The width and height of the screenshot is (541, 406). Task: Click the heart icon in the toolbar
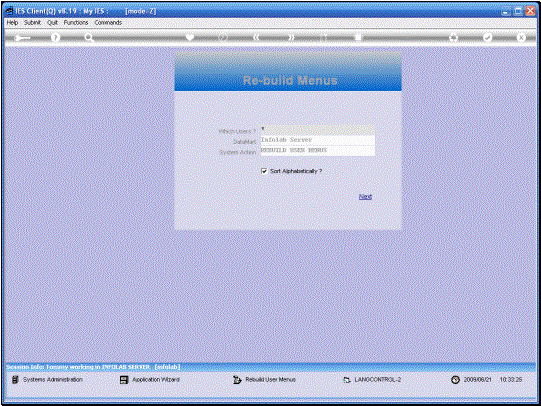pos(190,37)
